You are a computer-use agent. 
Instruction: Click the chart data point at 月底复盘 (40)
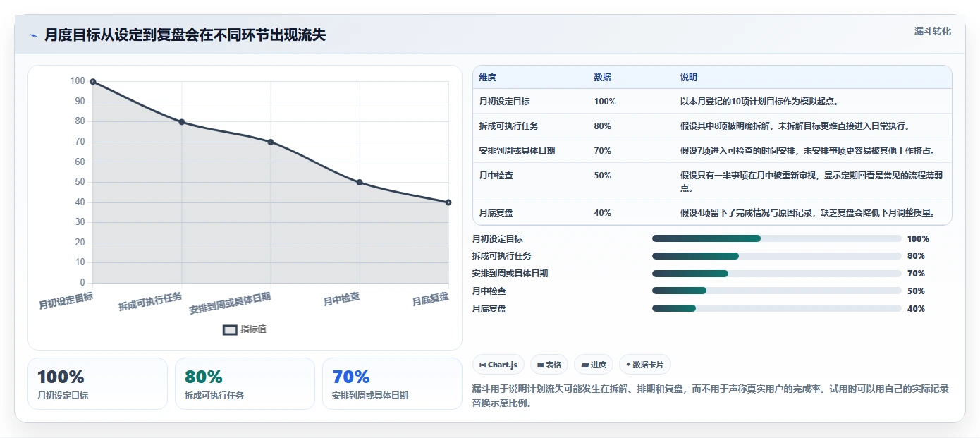coord(448,202)
